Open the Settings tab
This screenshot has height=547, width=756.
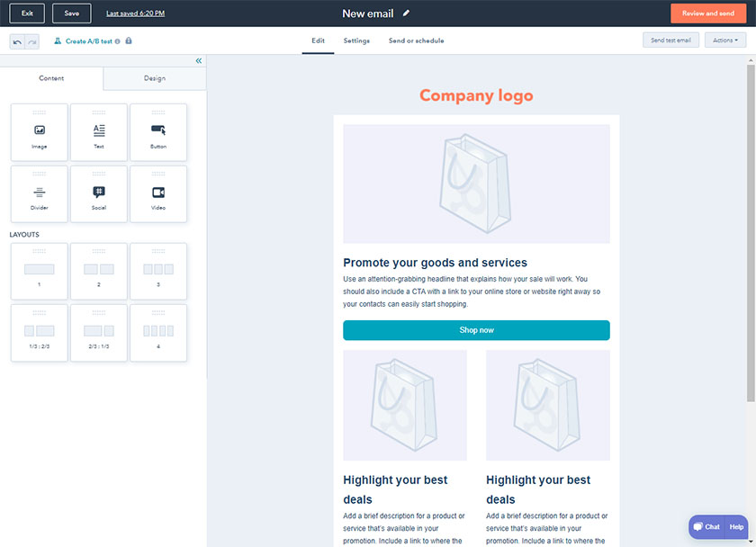(356, 40)
